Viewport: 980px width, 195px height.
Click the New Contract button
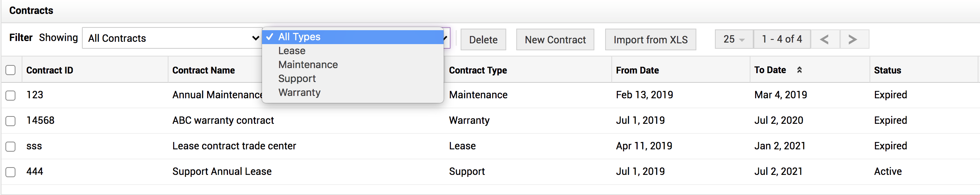[x=555, y=39]
